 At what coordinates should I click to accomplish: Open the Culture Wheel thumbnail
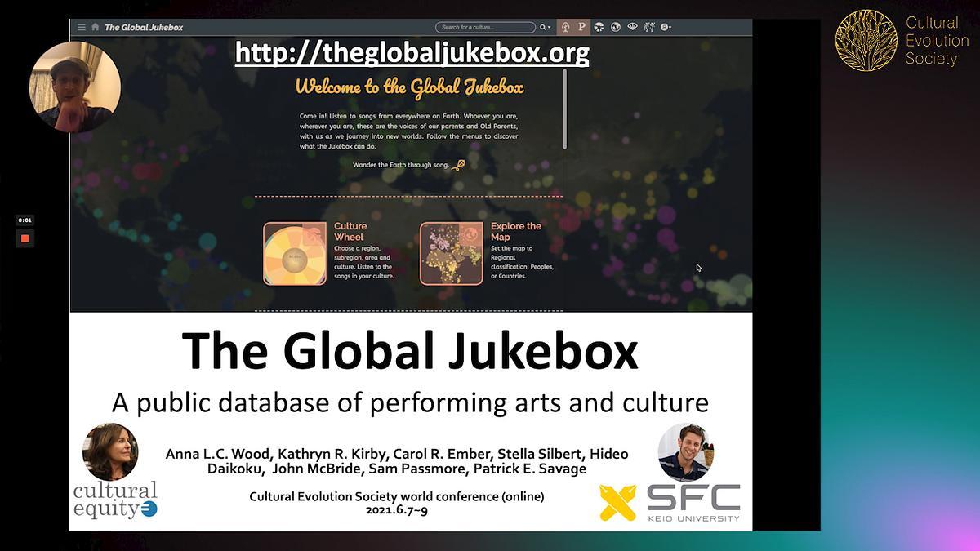tap(295, 254)
